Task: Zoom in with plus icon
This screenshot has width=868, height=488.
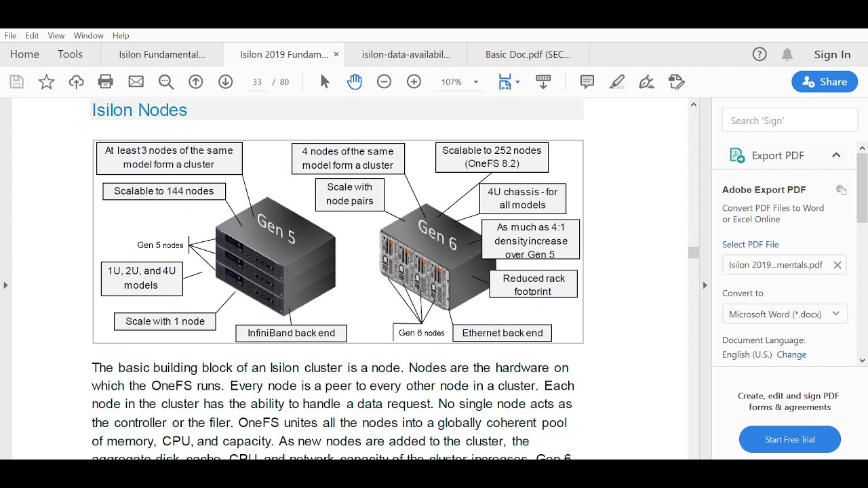Action: 414,82
